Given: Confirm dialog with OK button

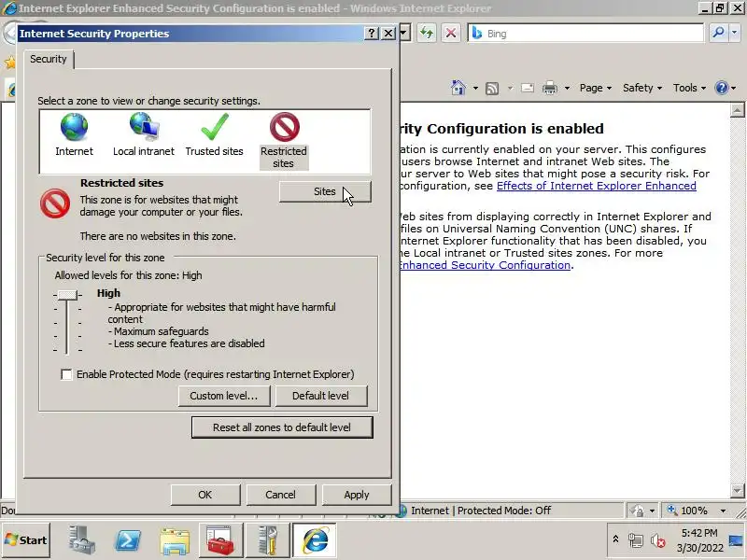Looking at the screenshot, I should point(205,495).
